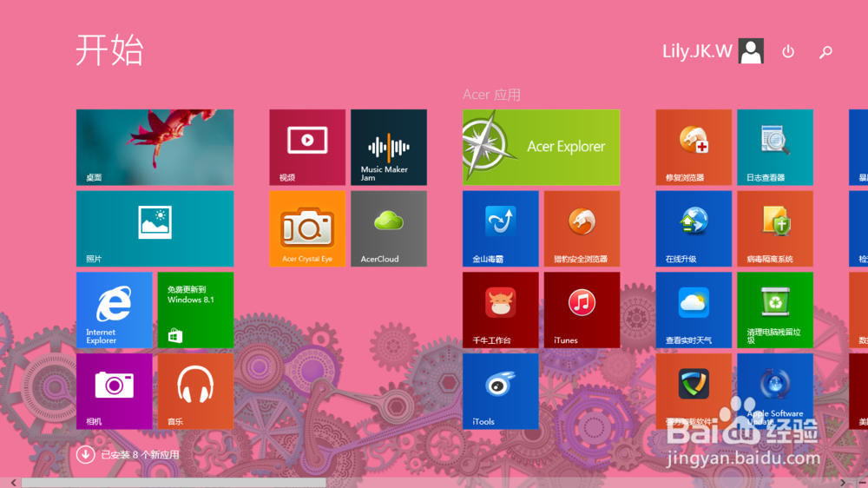The image size is (868, 488).
Task: Click the power options button
Action: [x=788, y=51]
